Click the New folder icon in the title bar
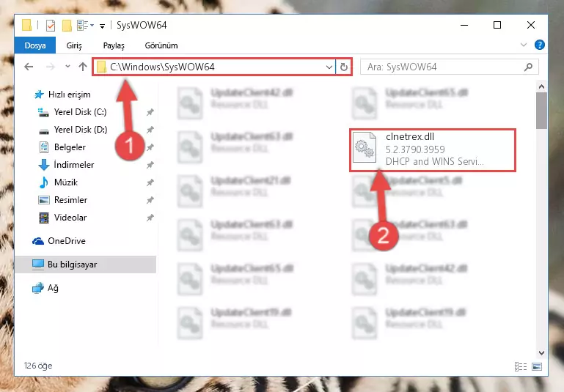Screen dimensions: 564x392 coord(67,26)
